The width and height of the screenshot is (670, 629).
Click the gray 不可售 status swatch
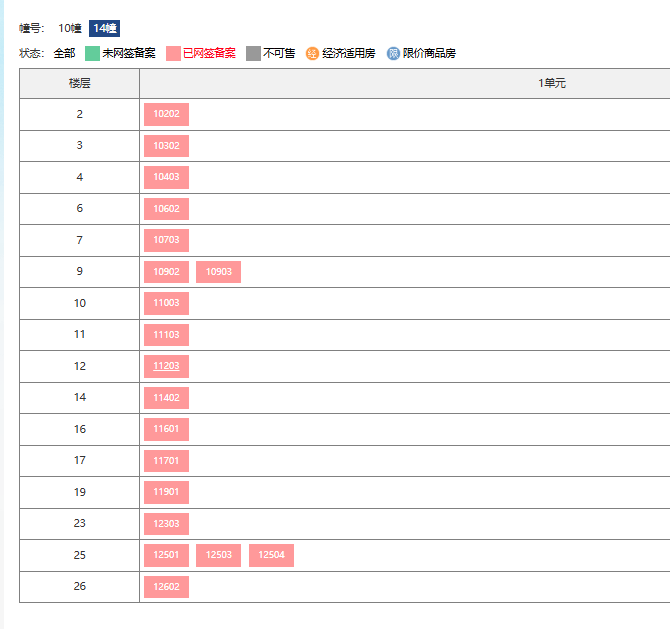pos(253,53)
